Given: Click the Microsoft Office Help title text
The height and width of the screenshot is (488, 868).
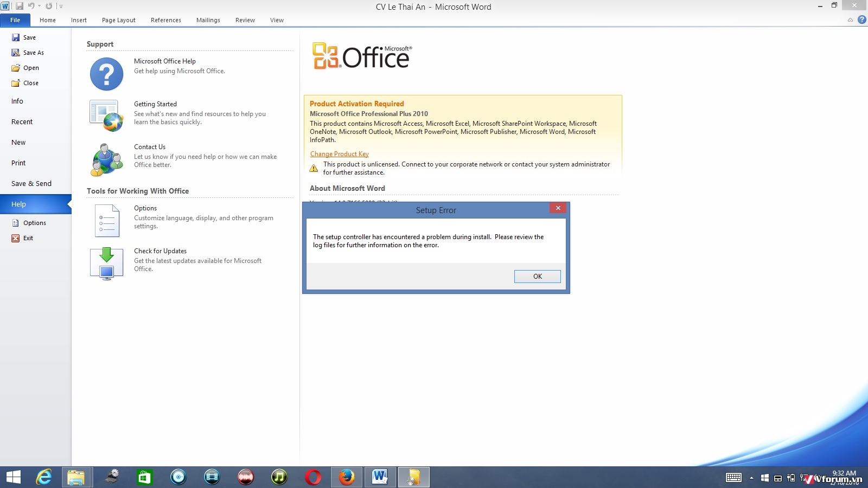Looking at the screenshot, I should point(165,61).
